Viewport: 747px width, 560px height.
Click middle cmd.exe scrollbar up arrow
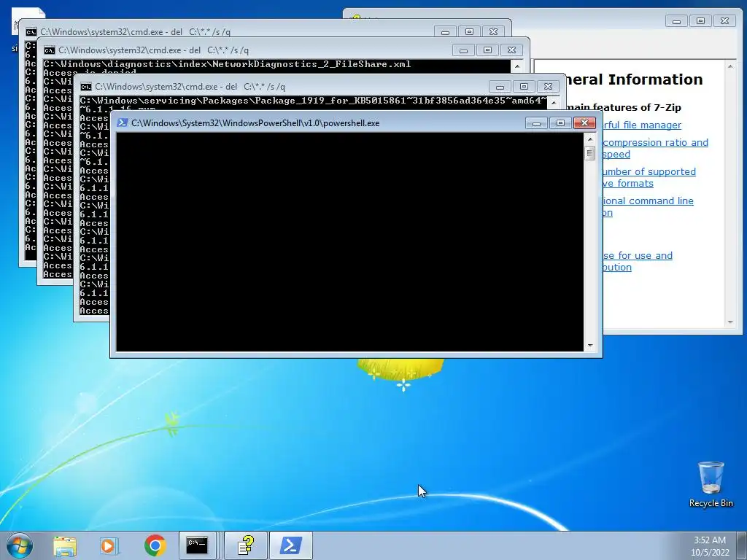[517, 66]
